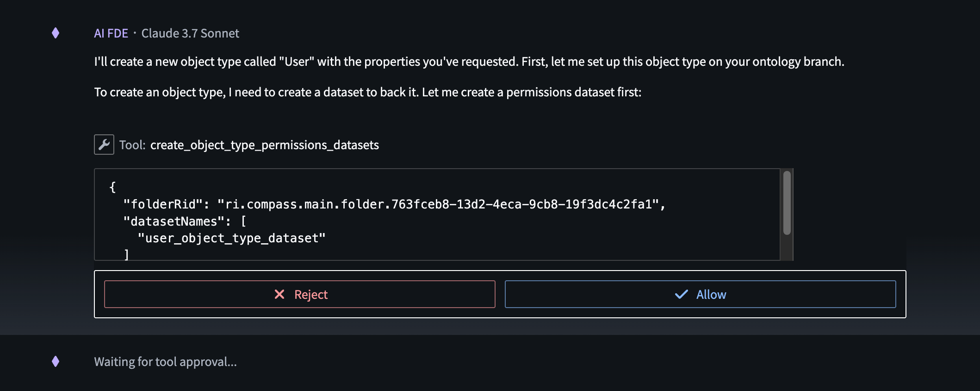Click the Waiting for tool approval message
This screenshot has height=391, width=980.
pos(165,362)
